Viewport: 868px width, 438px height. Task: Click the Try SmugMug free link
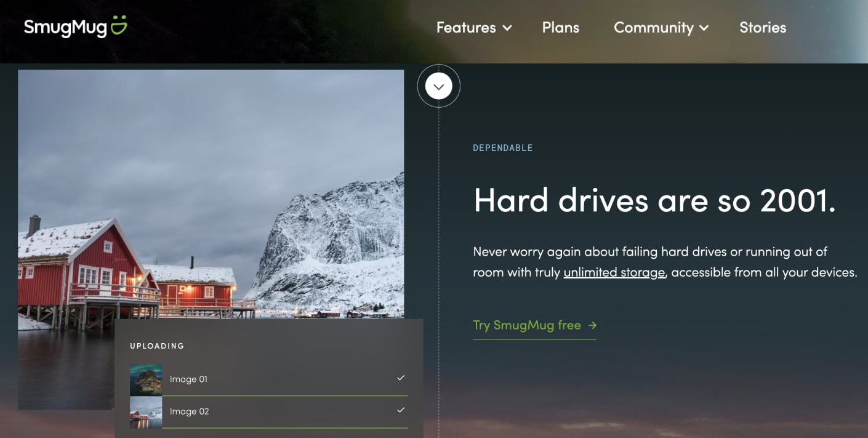pyautogui.click(x=526, y=325)
